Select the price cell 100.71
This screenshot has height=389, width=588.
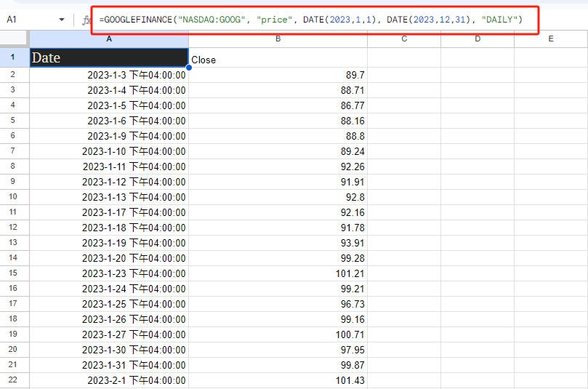coord(278,334)
